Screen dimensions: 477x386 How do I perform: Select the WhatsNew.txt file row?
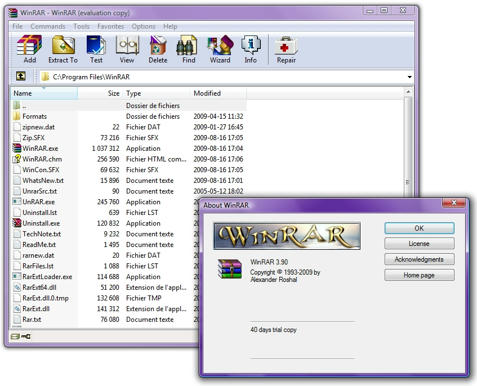pyautogui.click(x=129, y=180)
